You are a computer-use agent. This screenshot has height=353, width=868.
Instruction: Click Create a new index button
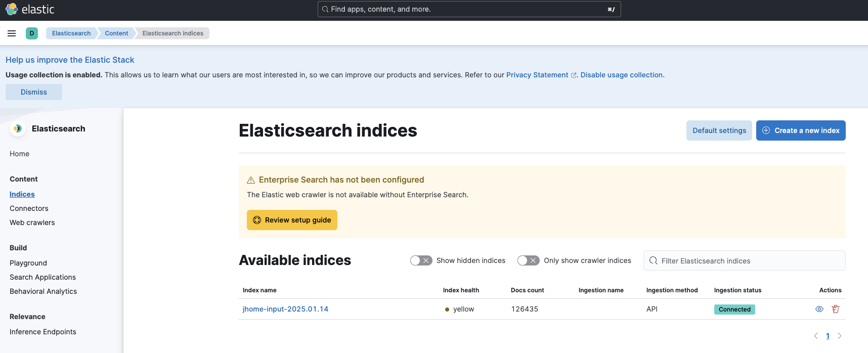[801, 130]
